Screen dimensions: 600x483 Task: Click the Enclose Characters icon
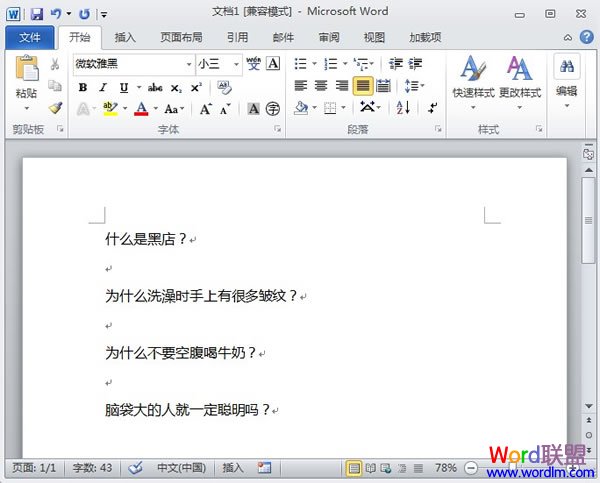[273, 109]
